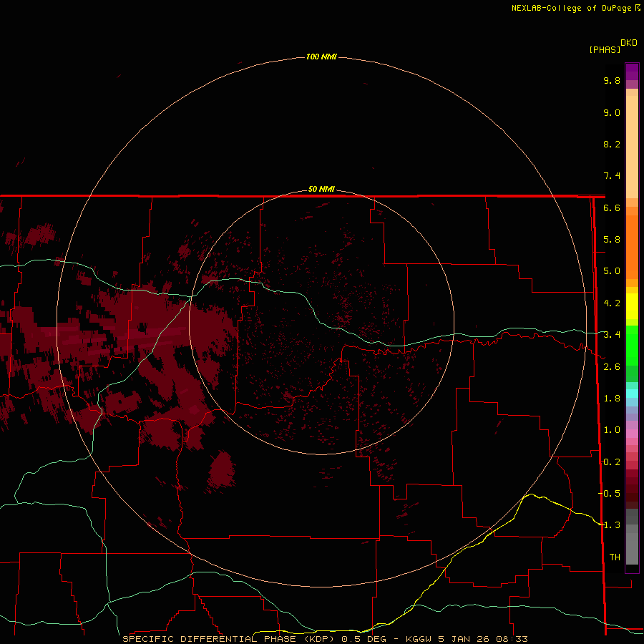Viewport: 644px width, 644px height.
Task: Click the 0.5 DEG elevation text
Action: point(364,639)
